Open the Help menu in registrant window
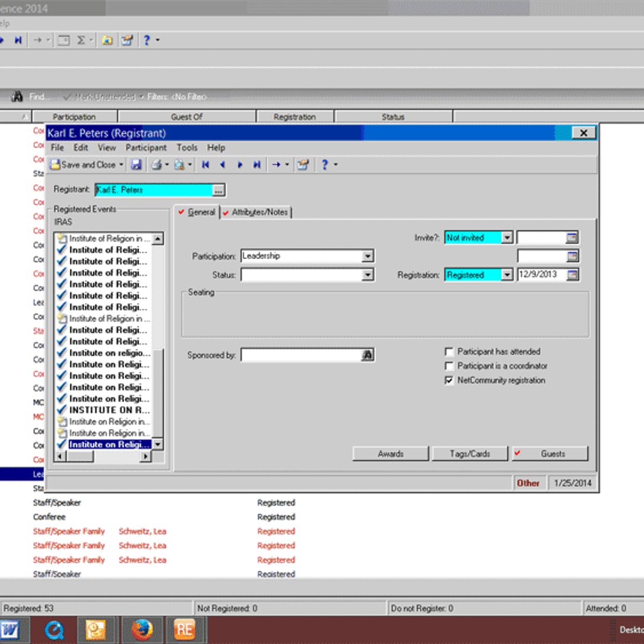 [x=216, y=148]
